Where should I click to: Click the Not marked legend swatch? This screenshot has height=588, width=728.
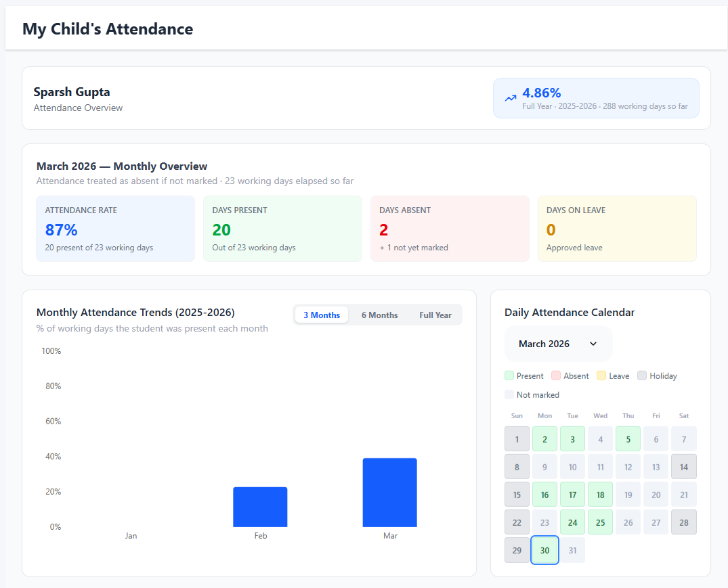(x=509, y=394)
